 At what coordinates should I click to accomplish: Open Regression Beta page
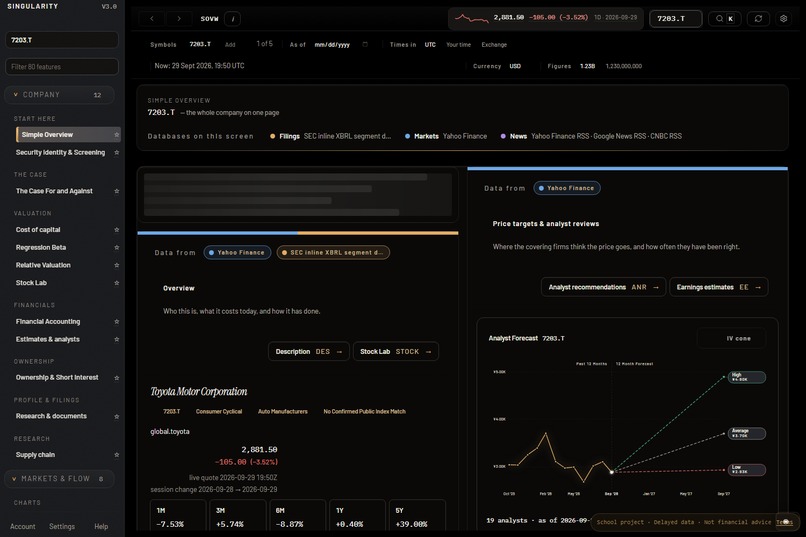[x=41, y=248]
